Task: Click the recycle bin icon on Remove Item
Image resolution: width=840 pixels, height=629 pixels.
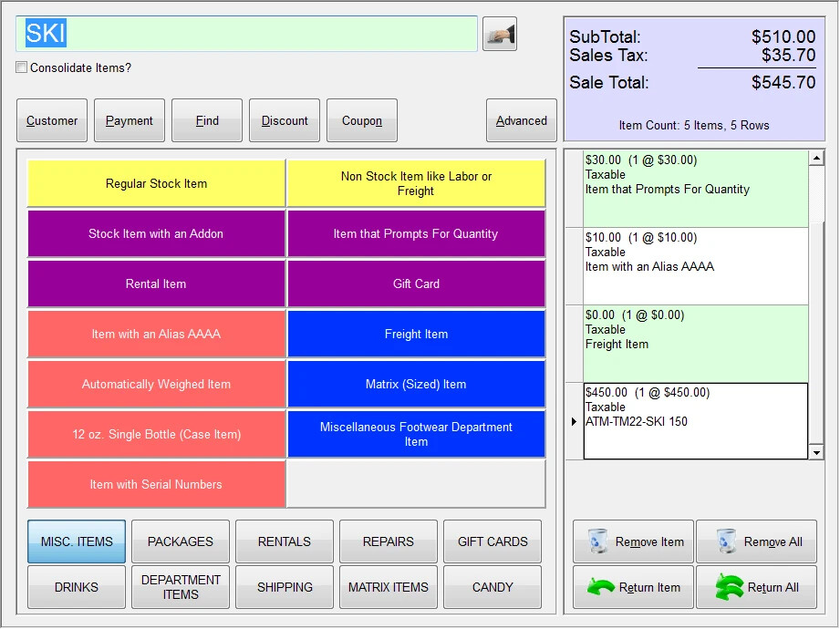Action: [597, 541]
